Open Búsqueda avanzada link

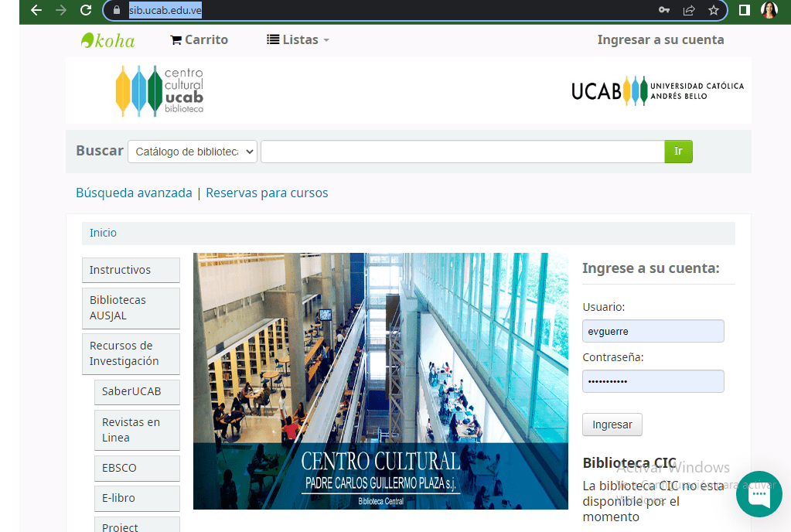coord(135,193)
